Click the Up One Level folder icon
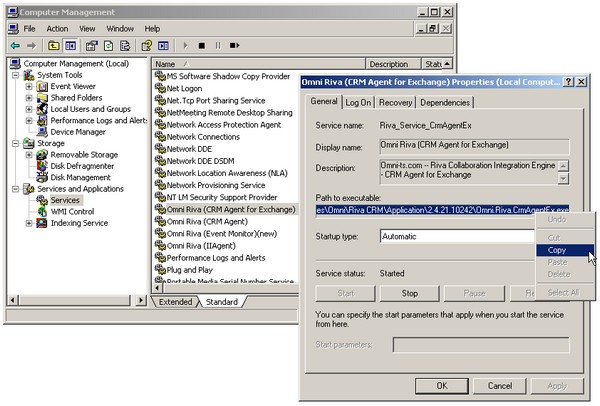600x406 pixels. tap(53, 46)
